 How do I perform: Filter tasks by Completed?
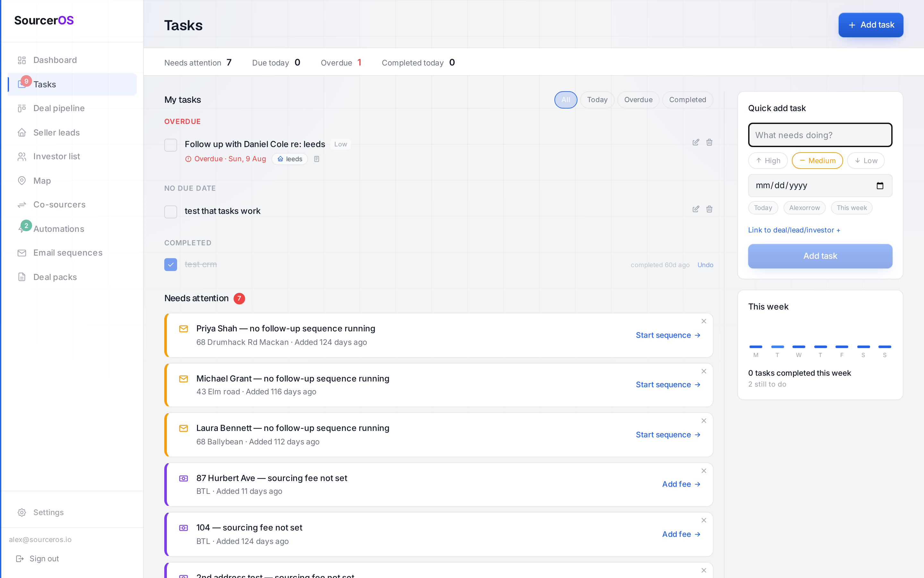pos(687,100)
